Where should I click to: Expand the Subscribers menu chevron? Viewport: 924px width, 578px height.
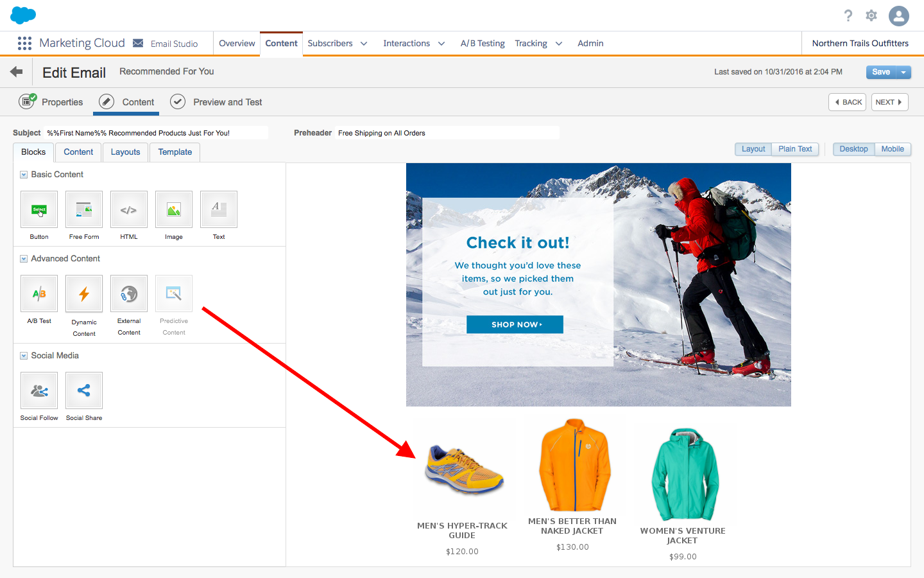tap(364, 44)
